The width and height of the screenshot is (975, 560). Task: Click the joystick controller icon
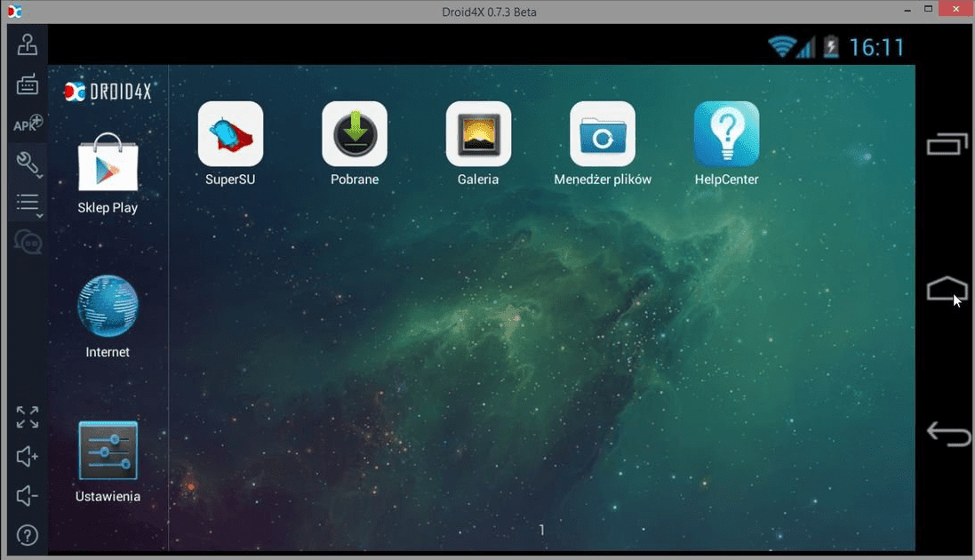(28, 44)
